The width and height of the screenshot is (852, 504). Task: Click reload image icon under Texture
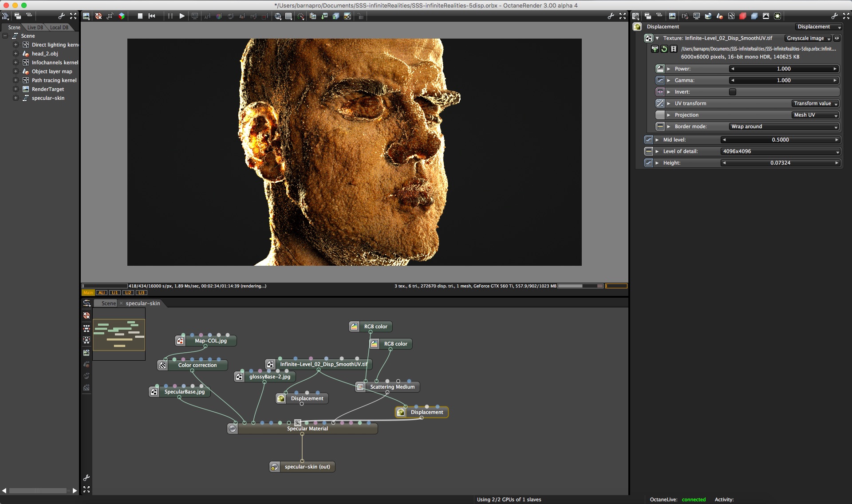point(664,49)
